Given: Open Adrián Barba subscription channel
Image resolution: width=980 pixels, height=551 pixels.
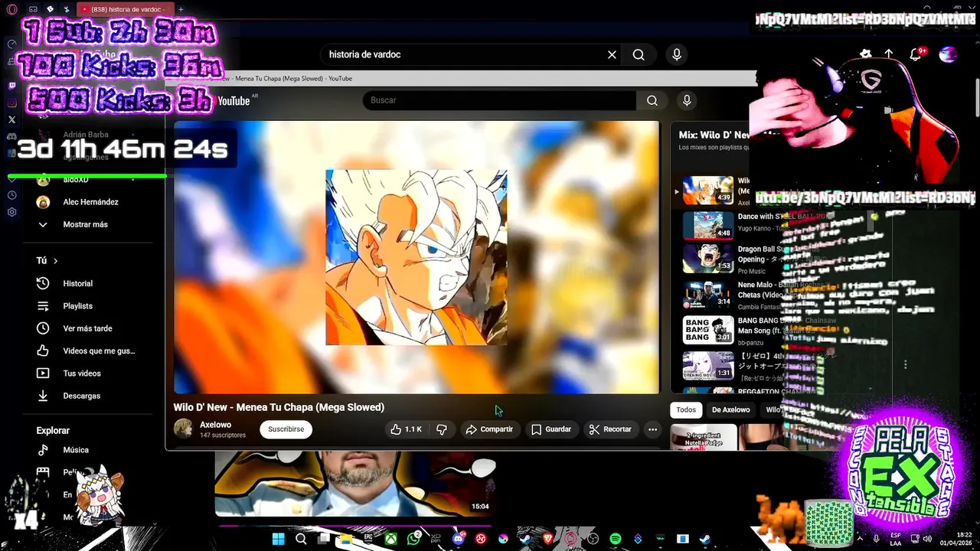Looking at the screenshot, I should point(86,135).
